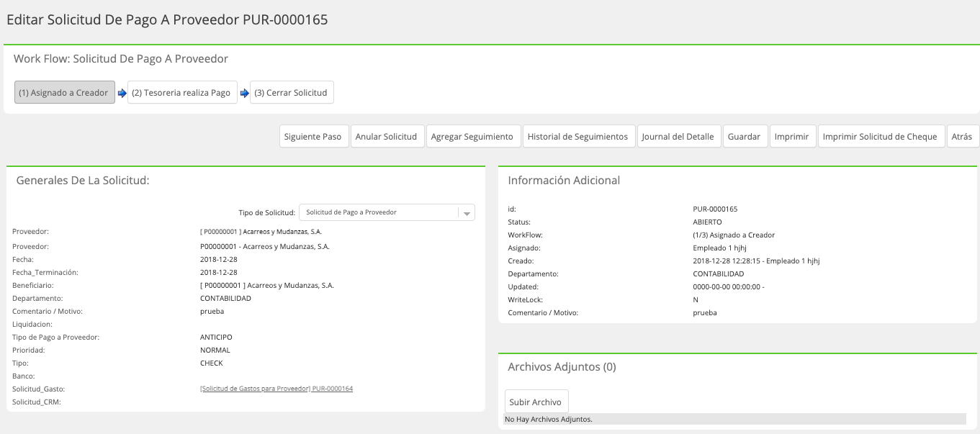The height and width of the screenshot is (434, 980).
Task: Open linked request PUR-0000164
Action: click(277, 389)
